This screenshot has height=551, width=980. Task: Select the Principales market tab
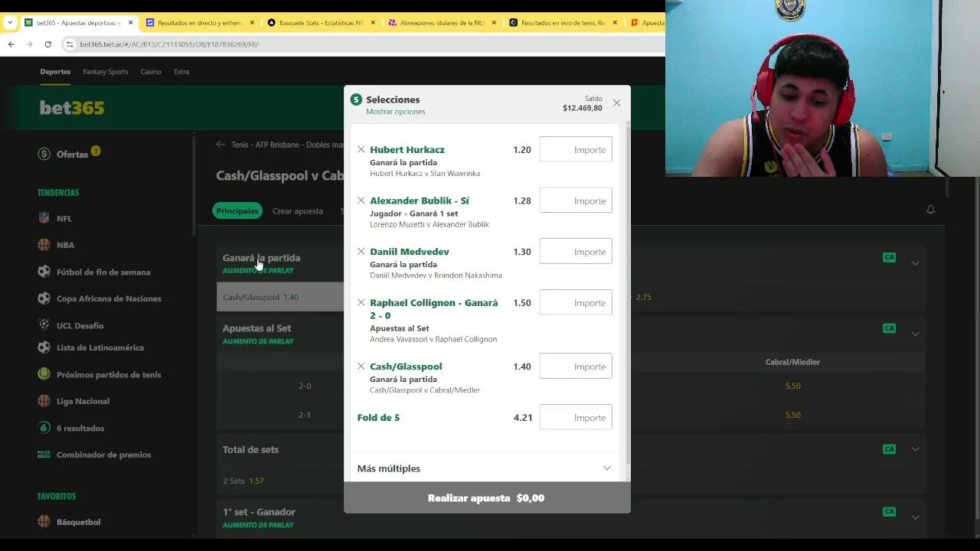[237, 210]
